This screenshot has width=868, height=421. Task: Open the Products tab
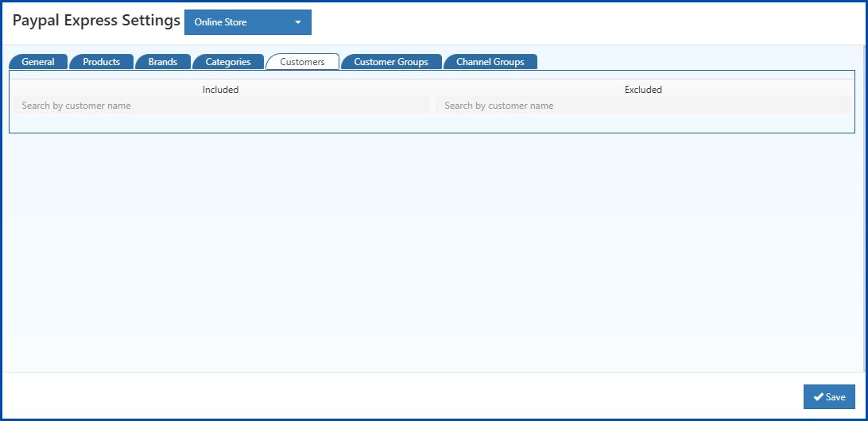coord(101,62)
